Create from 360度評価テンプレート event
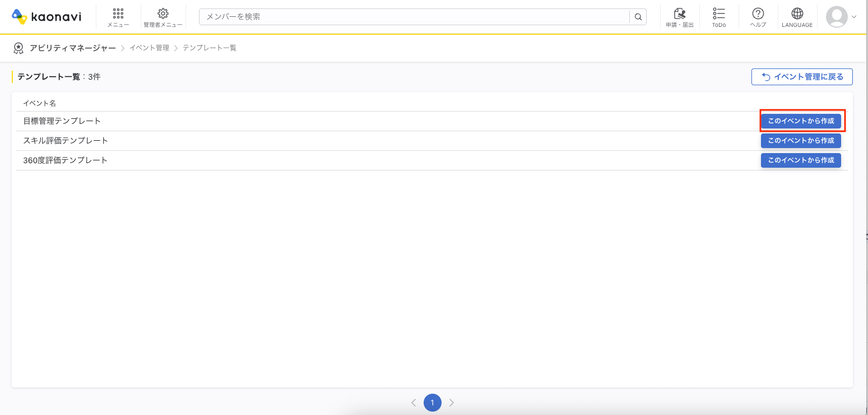The image size is (868, 415). (801, 160)
